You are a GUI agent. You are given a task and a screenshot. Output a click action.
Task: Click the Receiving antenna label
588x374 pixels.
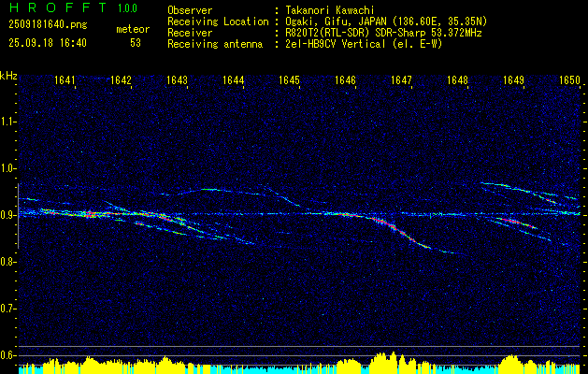[215, 44]
